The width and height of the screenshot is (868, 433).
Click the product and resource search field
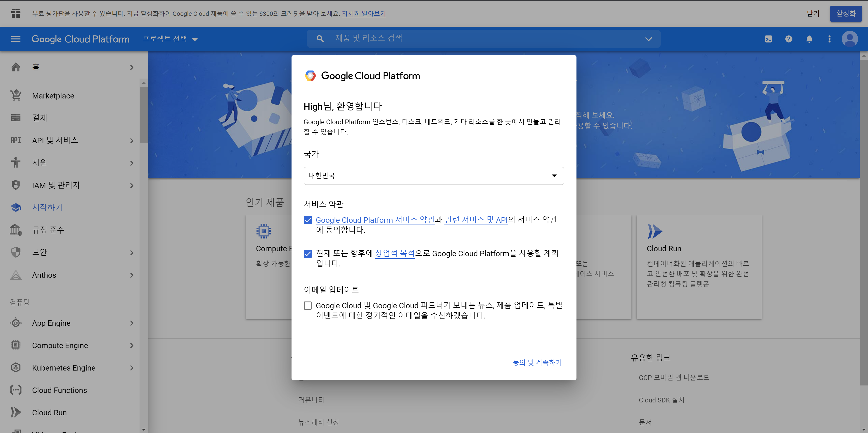(x=482, y=38)
